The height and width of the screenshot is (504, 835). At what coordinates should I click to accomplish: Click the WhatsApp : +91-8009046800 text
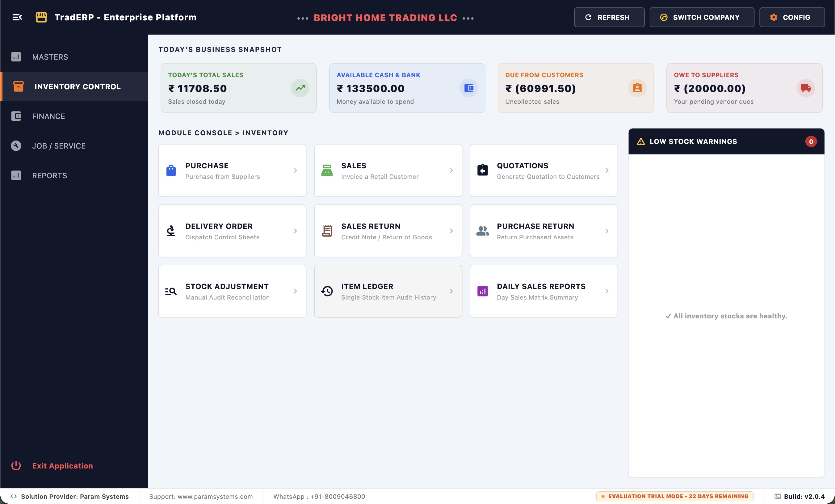pos(319,496)
